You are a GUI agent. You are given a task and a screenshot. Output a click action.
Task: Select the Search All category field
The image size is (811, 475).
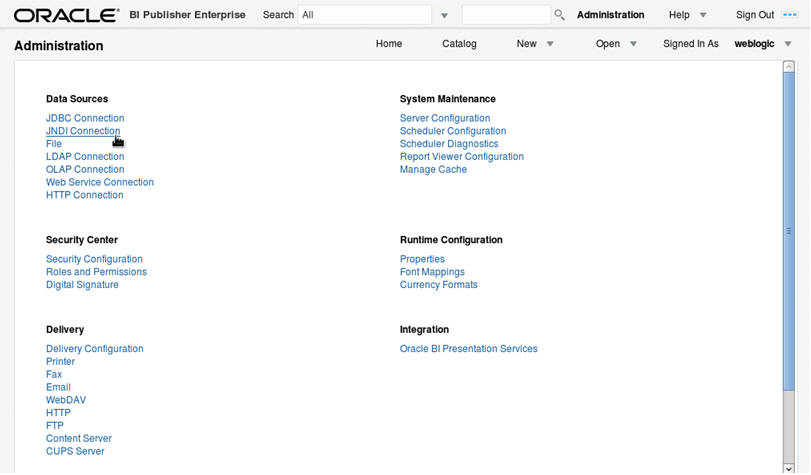pyautogui.click(x=365, y=15)
